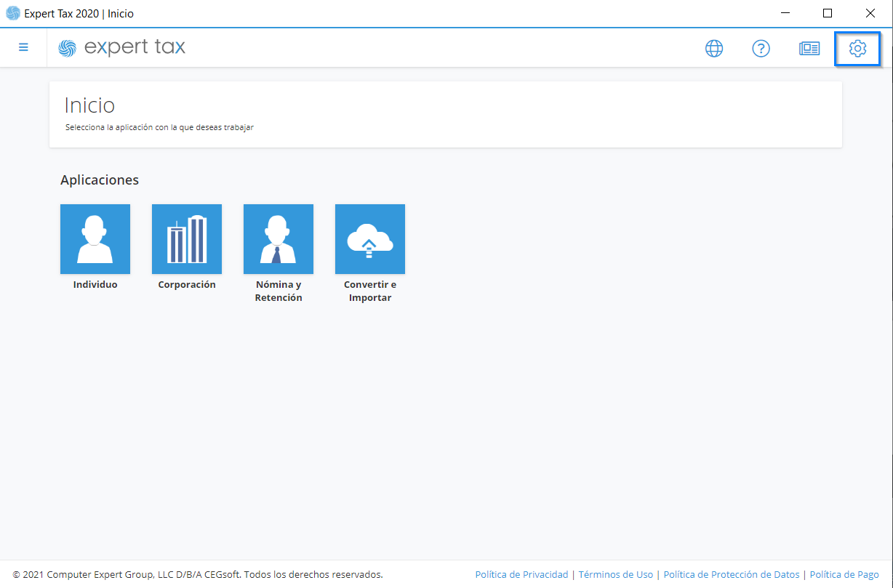Open the Nómina y Retención tile
893x588 pixels.
[x=279, y=239]
